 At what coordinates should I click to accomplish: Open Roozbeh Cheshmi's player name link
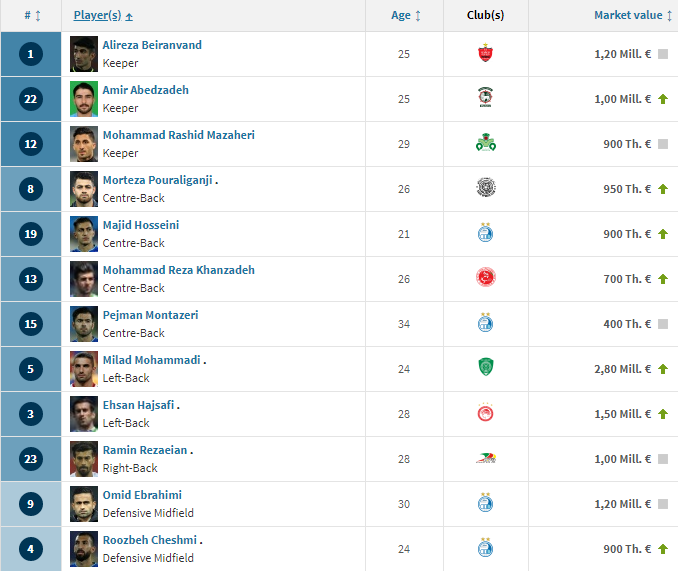pyautogui.click(x=150, y=540)
